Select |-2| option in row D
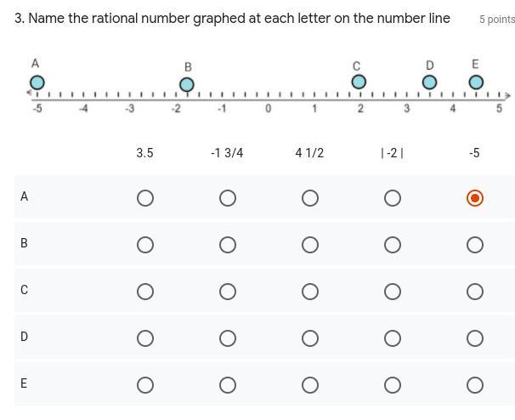The image size is (515, 420). pyautogui.click(x=393, y=338)
